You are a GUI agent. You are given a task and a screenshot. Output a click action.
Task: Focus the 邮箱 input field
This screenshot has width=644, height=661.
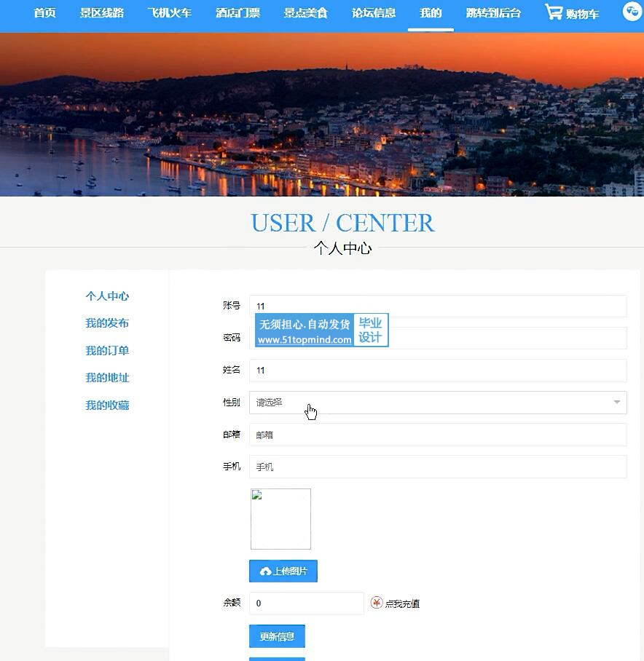click(x=438, y=435)
